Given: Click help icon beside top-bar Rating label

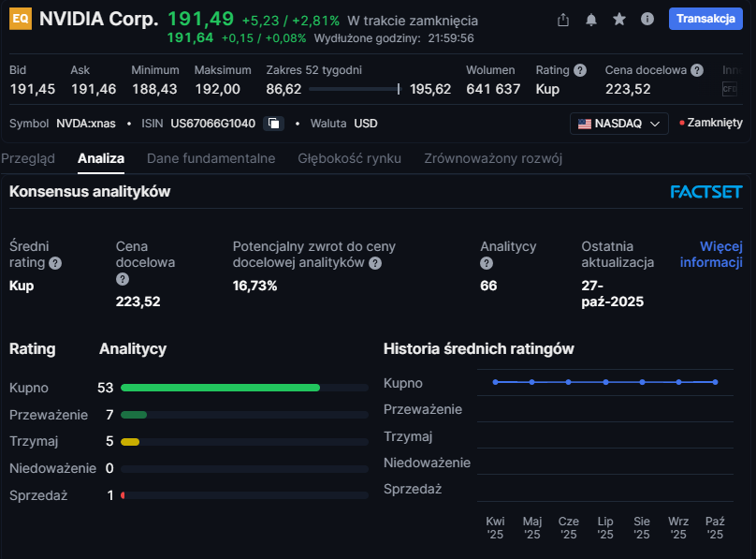Looking at the screenshot, I should [580, 70].
